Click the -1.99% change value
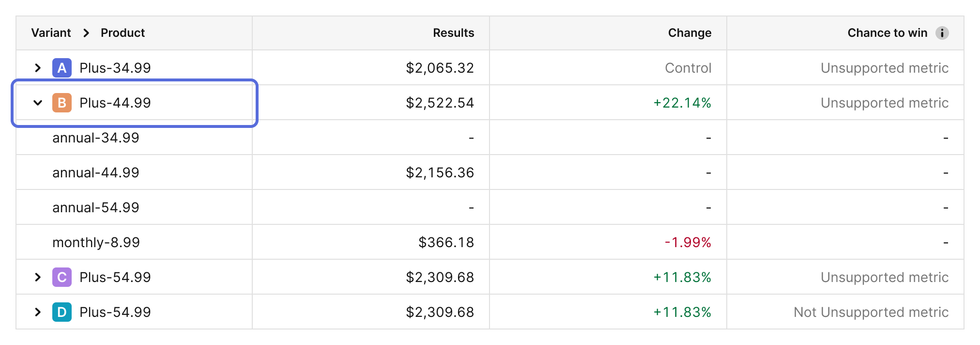Viewport: 980px width, 345px height. (x=688, y=242)
